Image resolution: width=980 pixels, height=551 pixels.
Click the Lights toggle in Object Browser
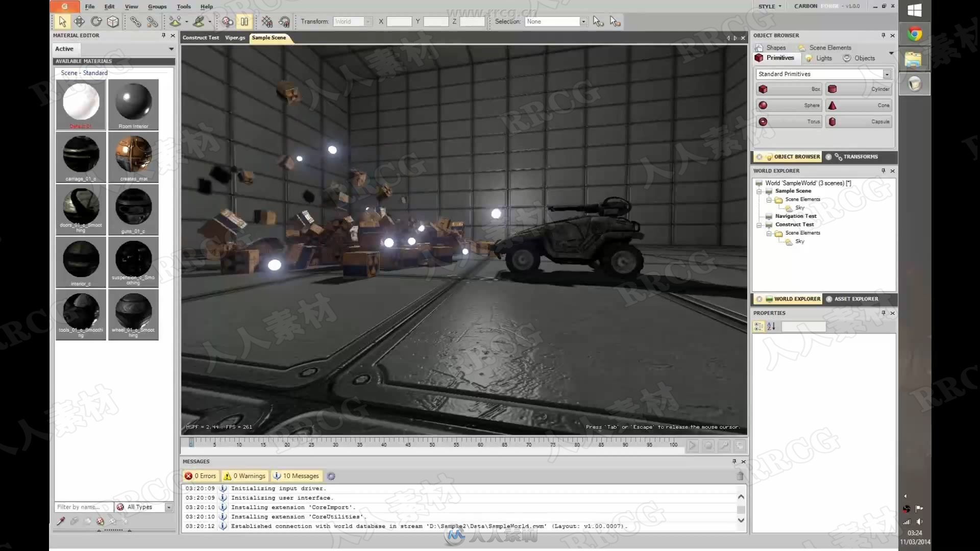(824, 58)
